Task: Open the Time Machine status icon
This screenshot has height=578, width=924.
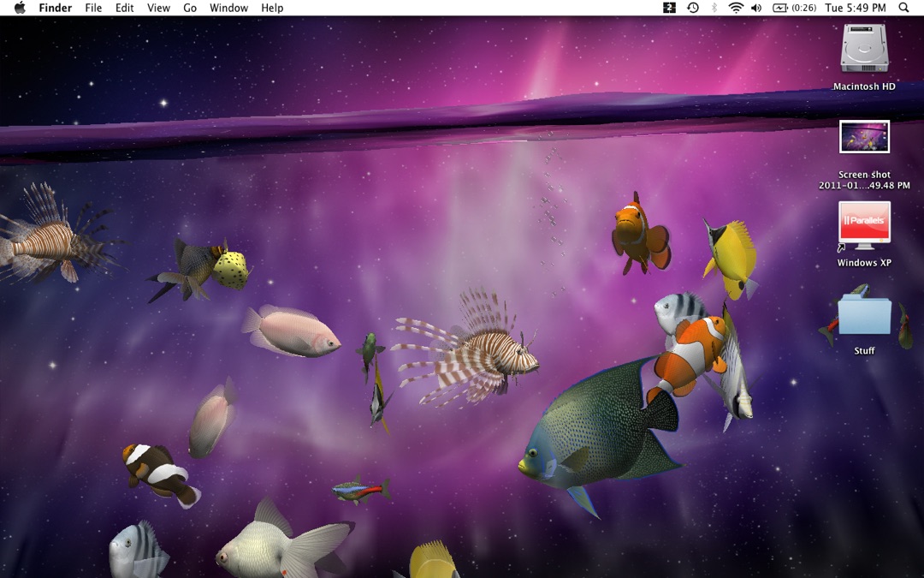Action: pyautogui.click(x=693, y=8)
